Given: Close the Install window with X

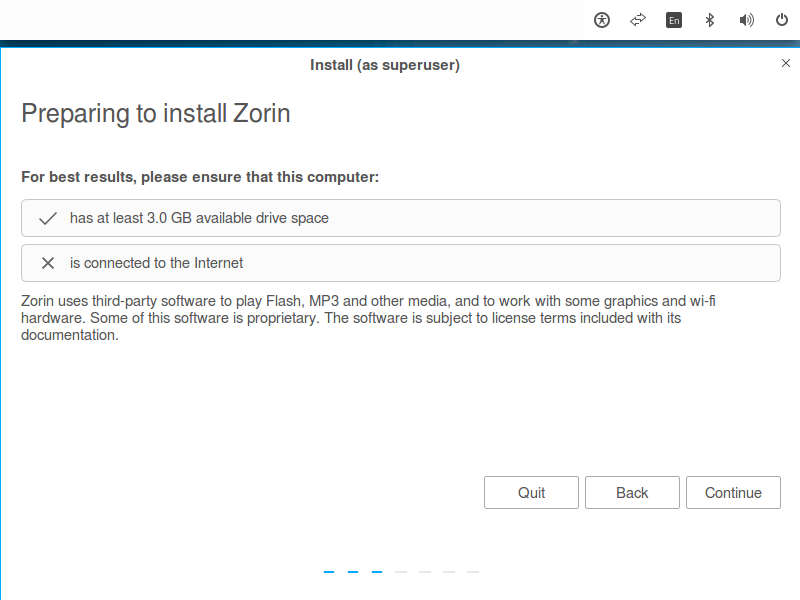Looking at the screenshot, I should pos(786,63).
